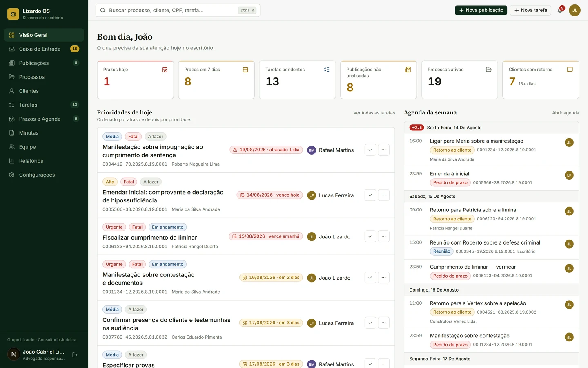
Task: Click folder icon on Processos ativos card
Action: pyautogui.click(x=489, y=70)
